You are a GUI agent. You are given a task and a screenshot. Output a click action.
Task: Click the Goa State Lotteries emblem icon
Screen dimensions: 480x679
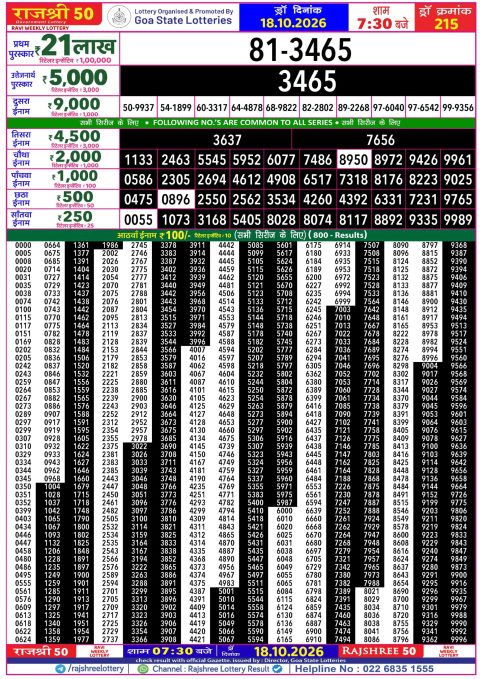(119, 16)
